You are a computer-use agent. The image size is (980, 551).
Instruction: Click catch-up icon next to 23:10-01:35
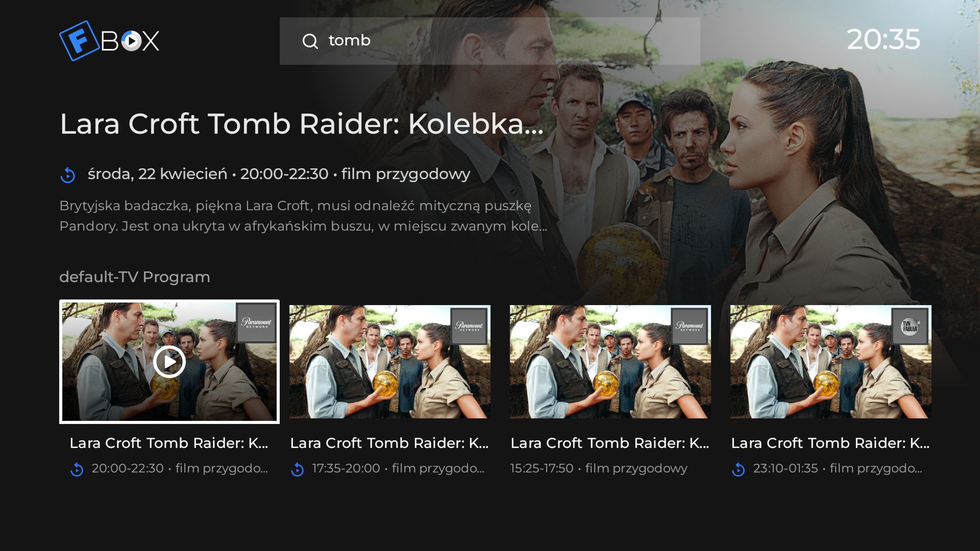coord(739,469)
